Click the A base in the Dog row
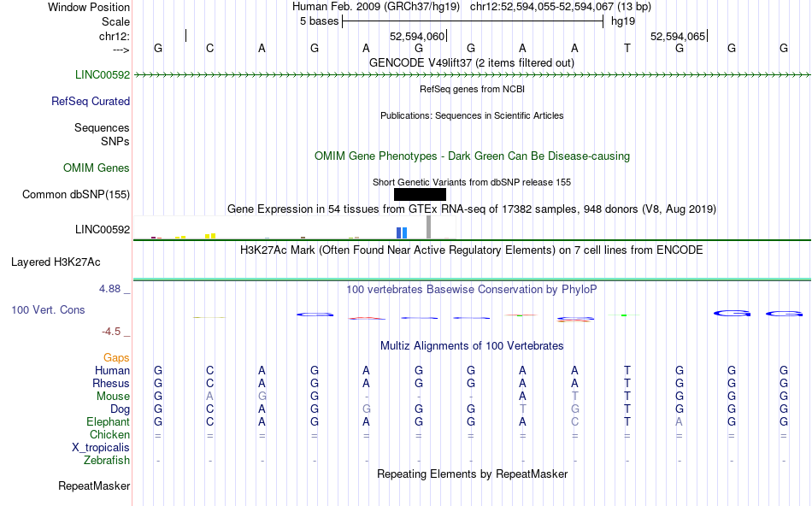The height and width of the screenshot is (506, 812). click(x=262, y=409)
